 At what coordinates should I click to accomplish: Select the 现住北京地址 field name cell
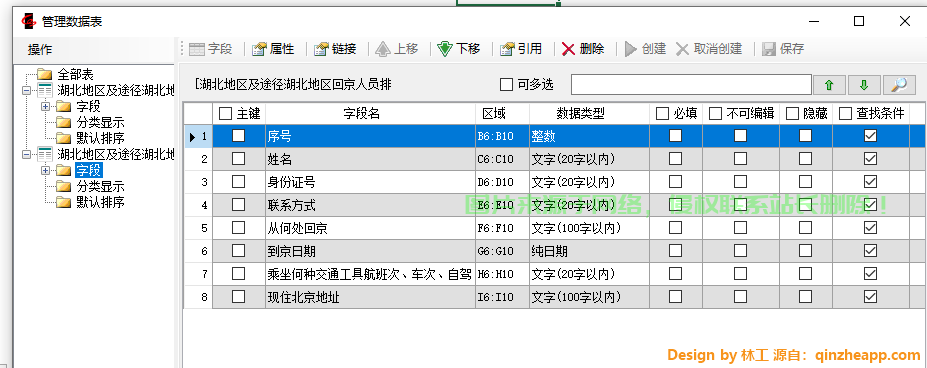pyautogui.click(x=370, y=297)
